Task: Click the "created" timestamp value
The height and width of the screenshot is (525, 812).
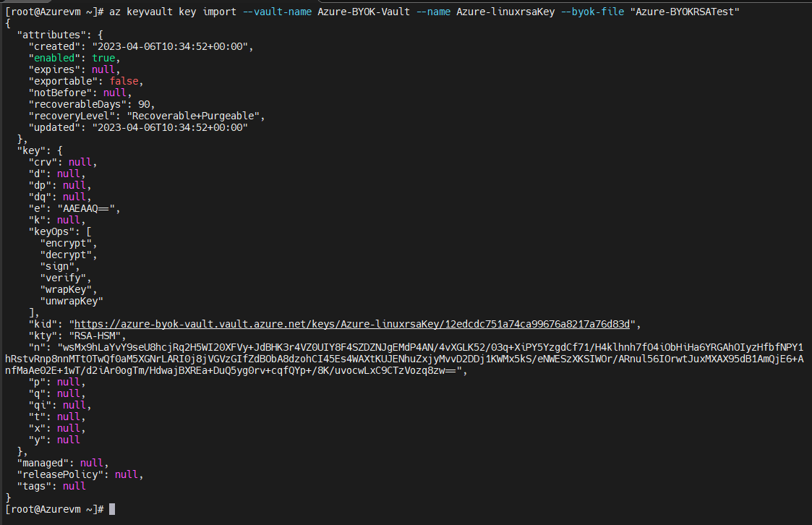Action: 170,46
